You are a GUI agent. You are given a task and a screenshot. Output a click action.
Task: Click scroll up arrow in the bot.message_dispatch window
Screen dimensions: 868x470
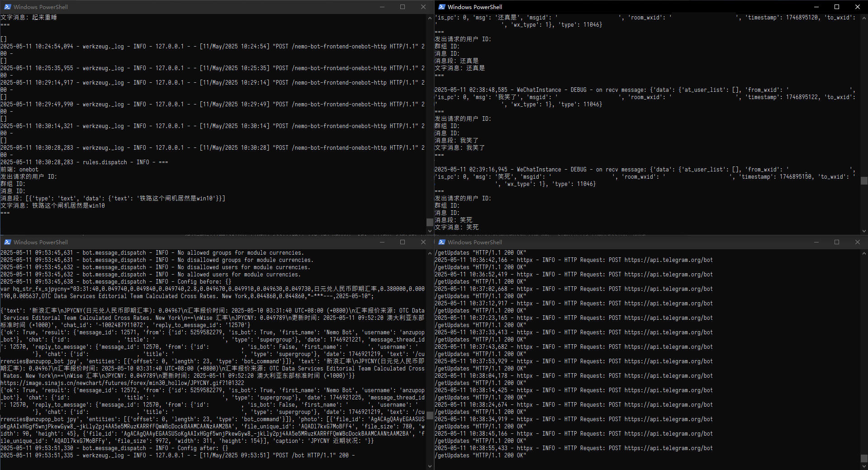(430, 253)
